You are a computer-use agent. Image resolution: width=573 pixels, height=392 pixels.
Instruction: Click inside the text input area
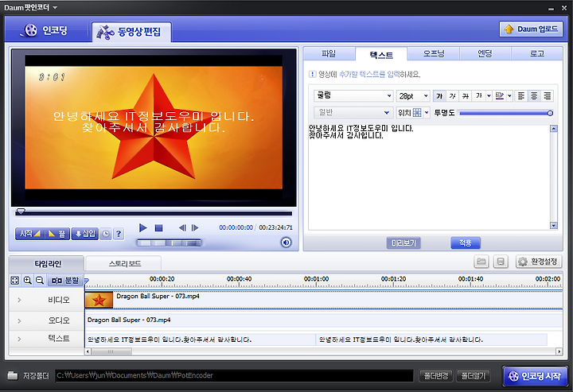click(x=429, y=177)
